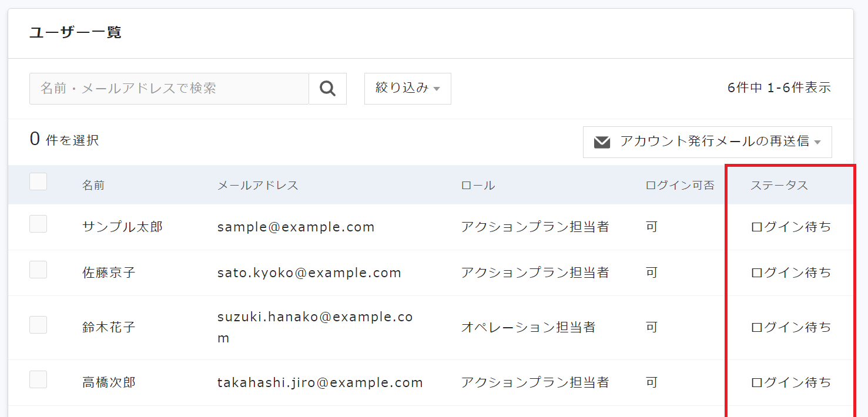Screen dimensions: 868x417
Task: Expand アカウント発行メールの再送信 dropdown
Action: pos(707,142)
